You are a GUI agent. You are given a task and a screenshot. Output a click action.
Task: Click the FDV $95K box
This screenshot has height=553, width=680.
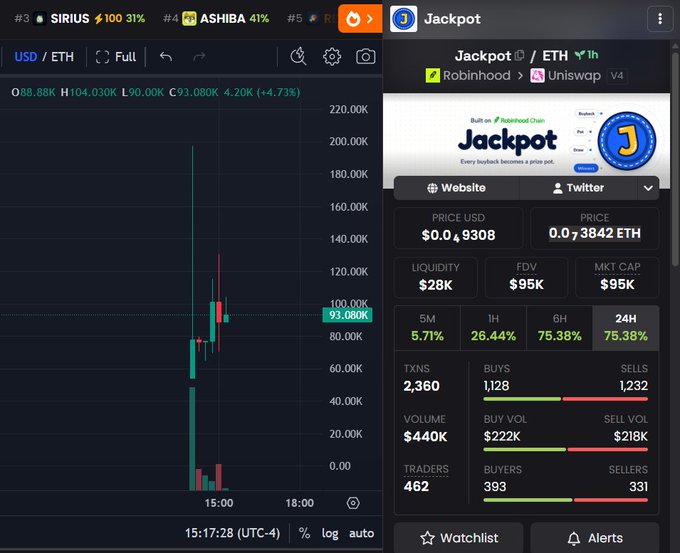click(526, 278)
